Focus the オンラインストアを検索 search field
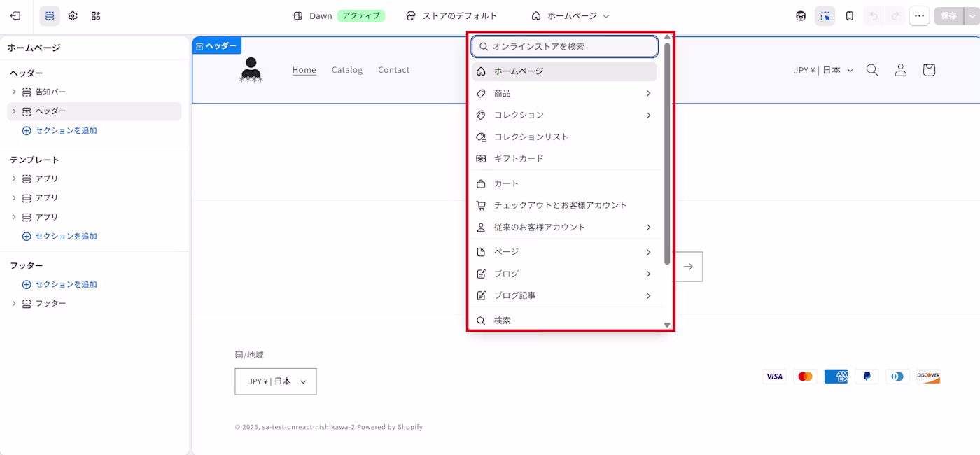This screenshot has width=980, height=455. pyautogui.click(x=565, y=46)
